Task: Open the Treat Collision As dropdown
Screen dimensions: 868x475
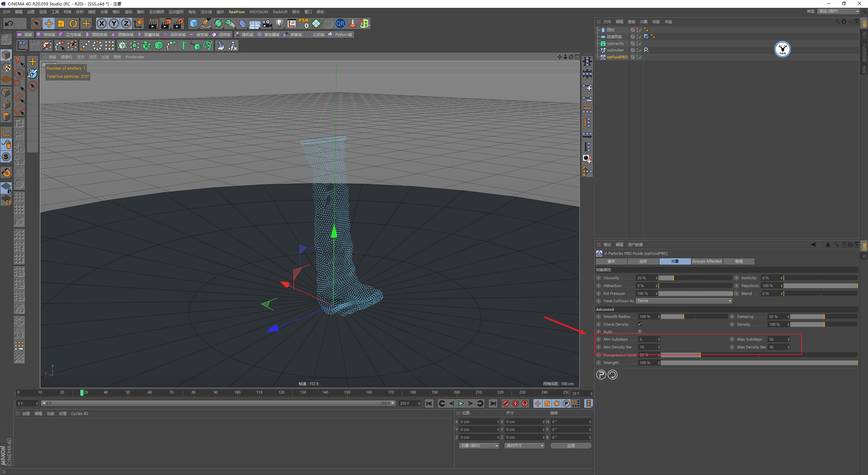Action: tap(684, 301)
